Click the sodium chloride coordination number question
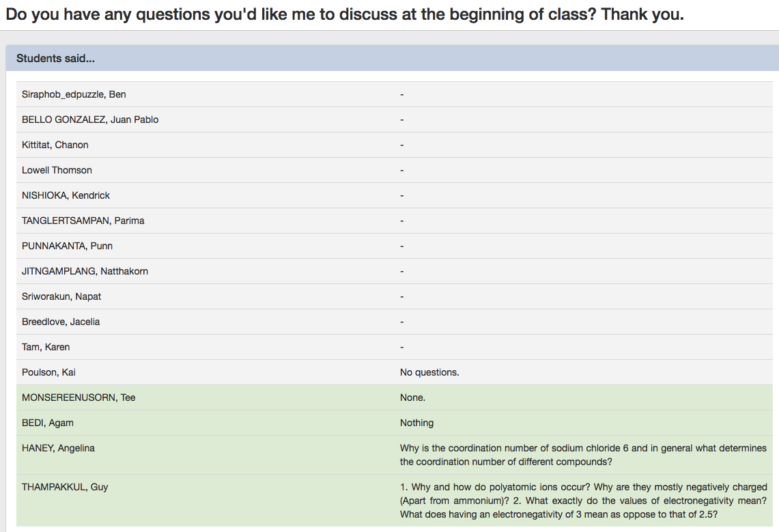Viewport: 779px width, 532px height. click(x=583, y=455)
